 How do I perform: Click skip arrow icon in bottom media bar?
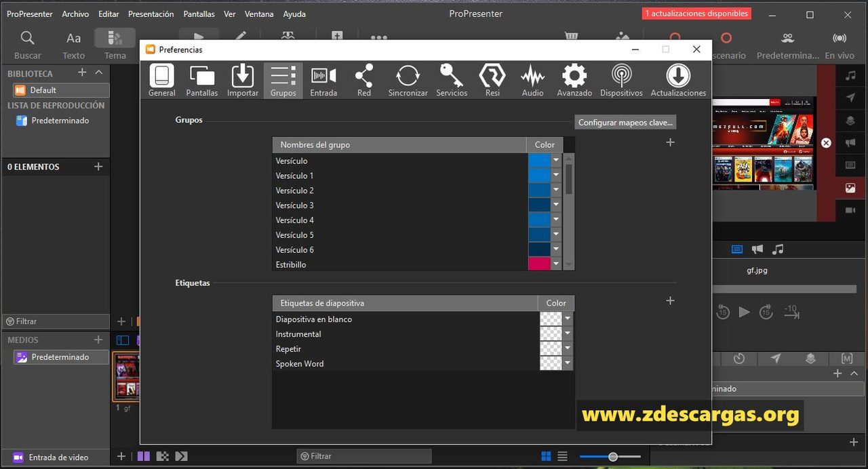181,457
